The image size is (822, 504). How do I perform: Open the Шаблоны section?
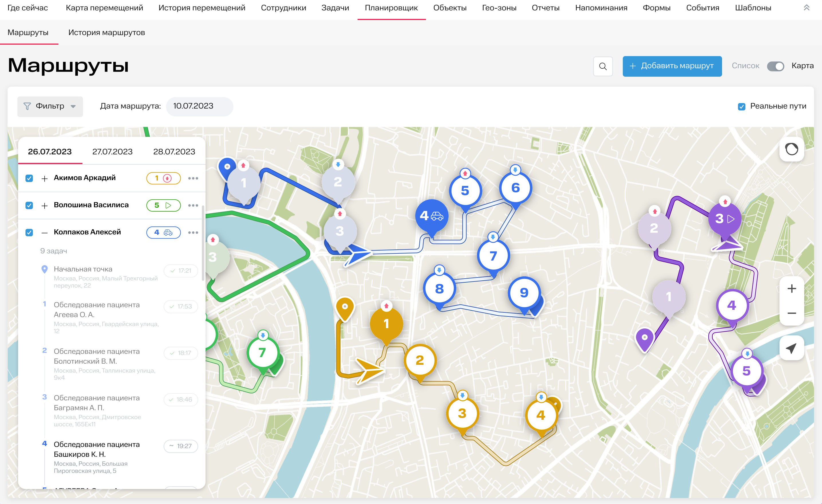point(753,8)
